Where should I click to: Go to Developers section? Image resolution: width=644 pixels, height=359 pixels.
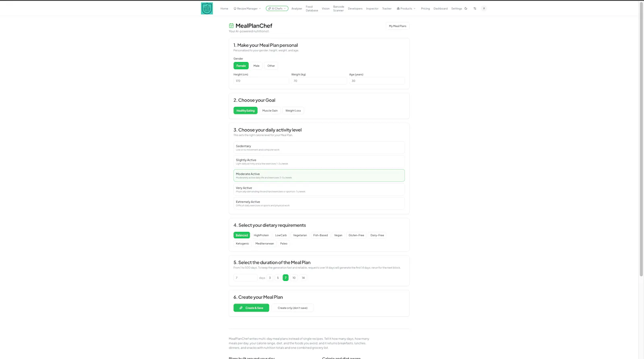355,8
